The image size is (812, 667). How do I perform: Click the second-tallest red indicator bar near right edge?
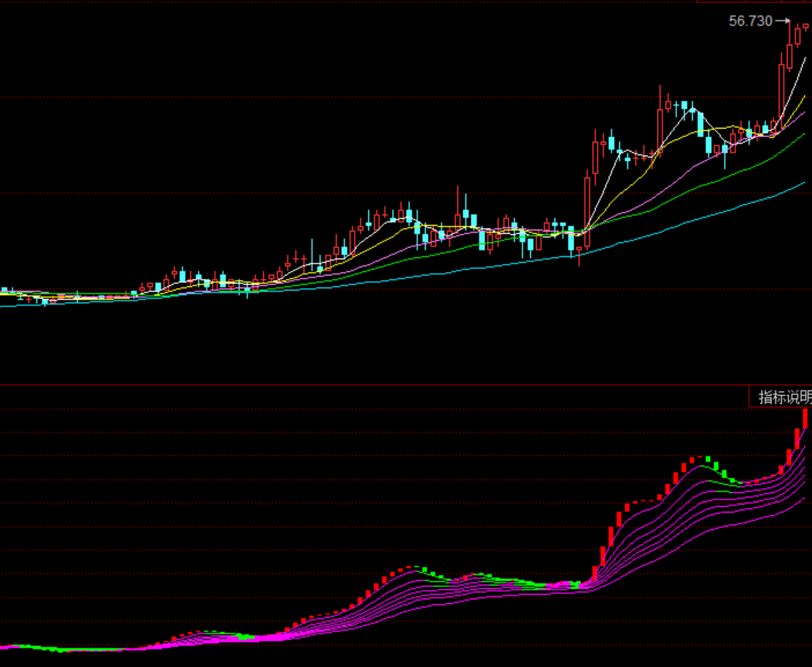[797, 438]
